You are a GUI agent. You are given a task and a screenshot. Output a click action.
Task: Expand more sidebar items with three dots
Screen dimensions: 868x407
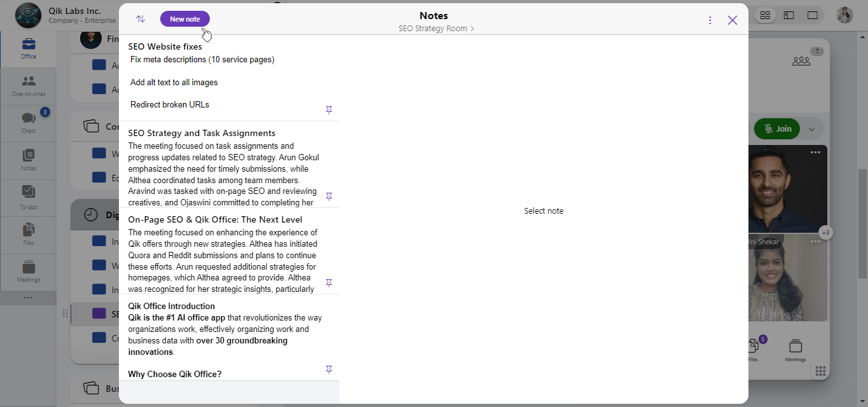click(28, 298)
